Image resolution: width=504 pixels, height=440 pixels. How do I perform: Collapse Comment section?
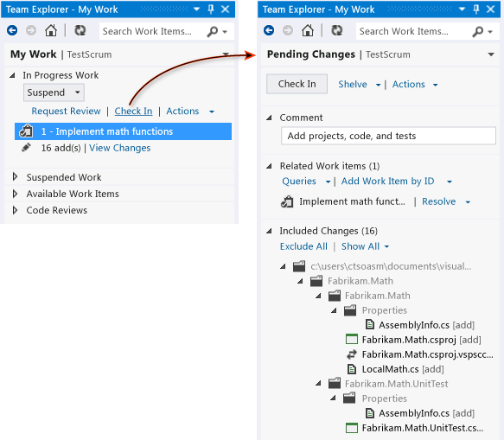[270, 118]
